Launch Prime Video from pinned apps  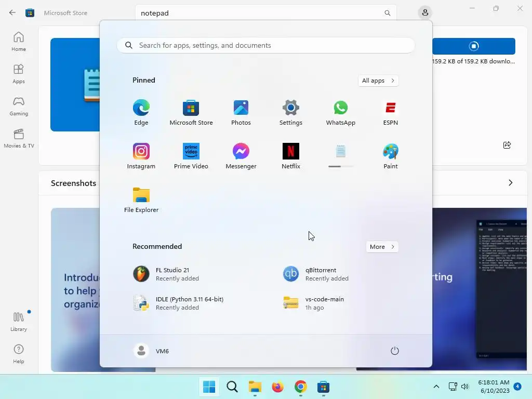(x=191, y=156)
